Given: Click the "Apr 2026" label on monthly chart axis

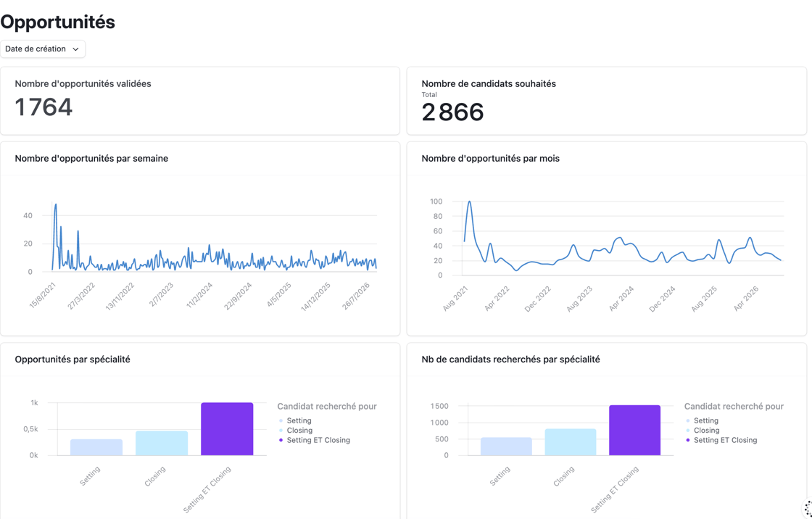Looking at the screenshot, I should click(x=746, y=299).
